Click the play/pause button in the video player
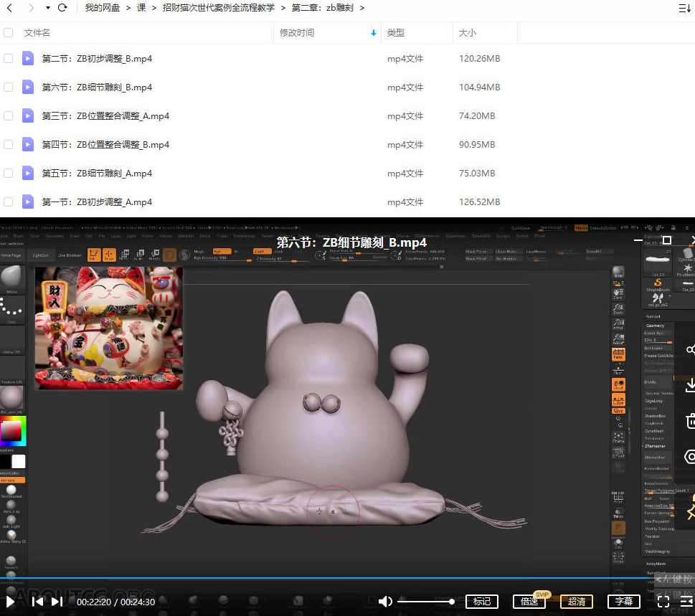This screenshot has width=695, height=616. click(x=9, y=602)
